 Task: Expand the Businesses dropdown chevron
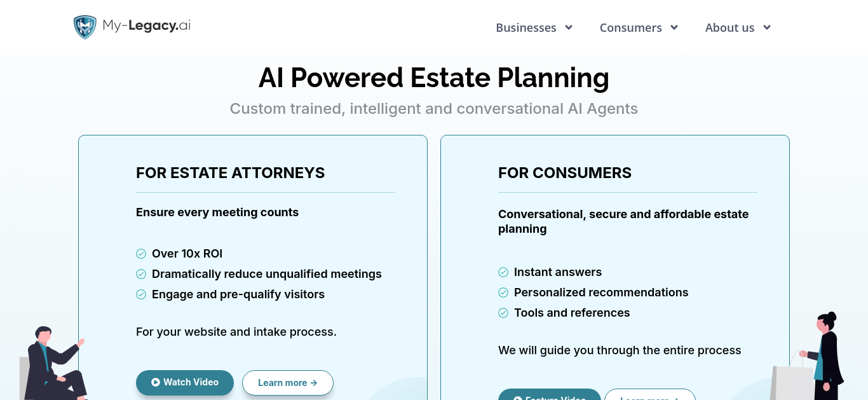coord(569,27)
